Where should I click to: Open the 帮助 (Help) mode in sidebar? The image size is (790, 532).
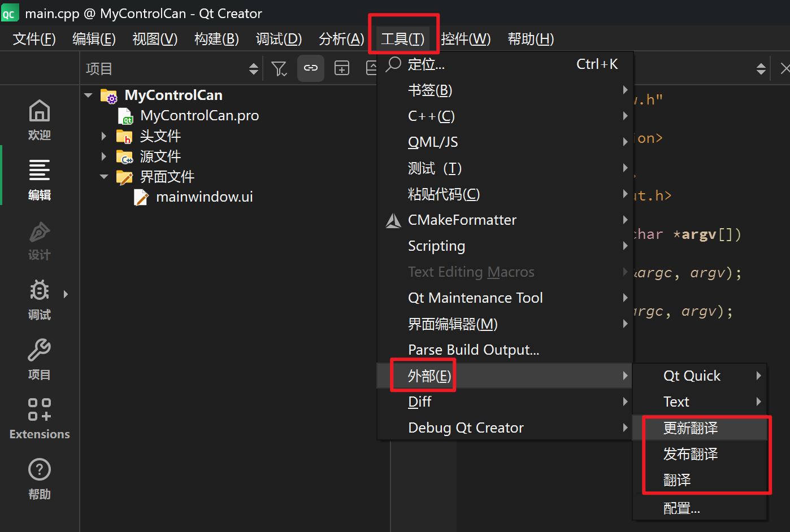[40, 479]
